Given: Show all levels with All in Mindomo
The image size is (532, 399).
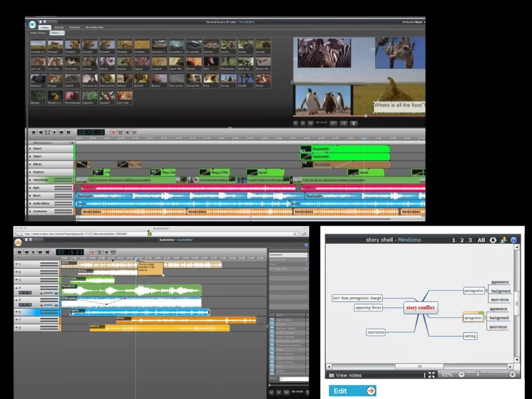Looking at the screenshot, I should 481,240.
